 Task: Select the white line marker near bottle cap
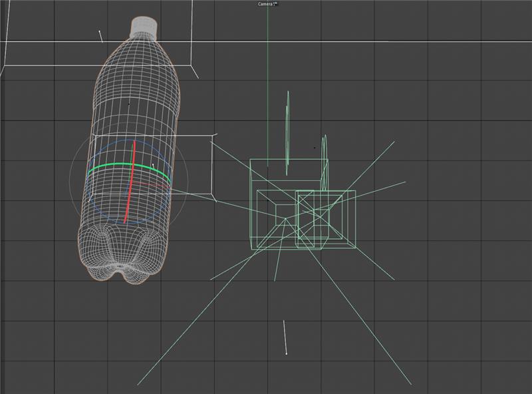[x=101, y=36]
